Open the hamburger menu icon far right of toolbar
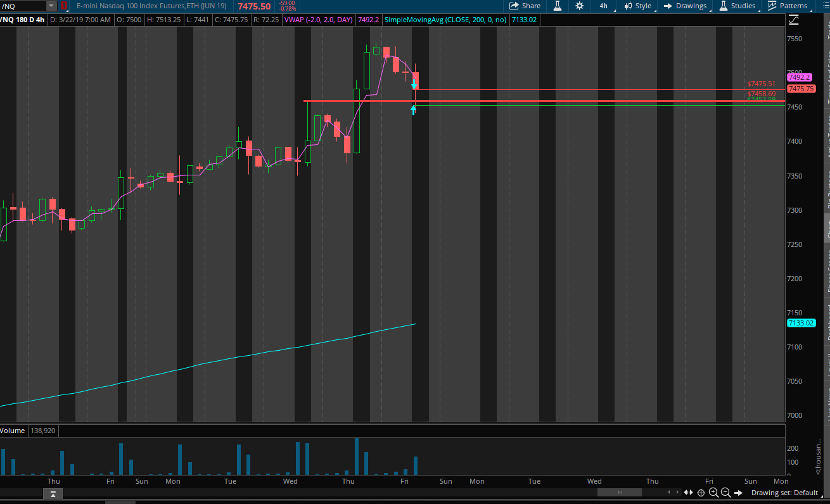Image resolution: width=830 pixels, height=504 pixels. click(825, 6)
